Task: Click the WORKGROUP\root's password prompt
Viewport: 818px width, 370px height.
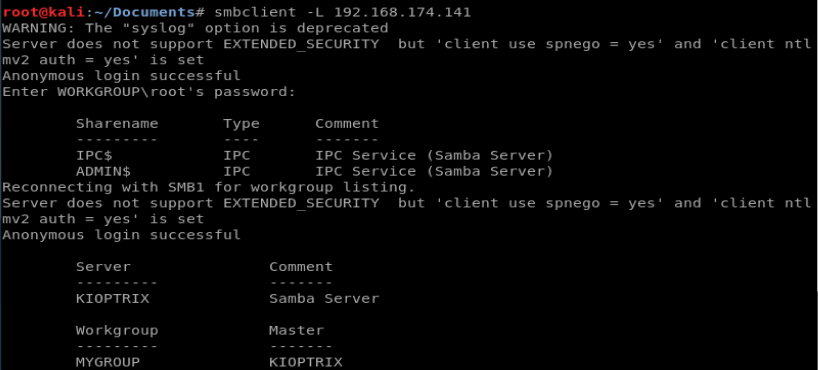Action: click(149, 92)
